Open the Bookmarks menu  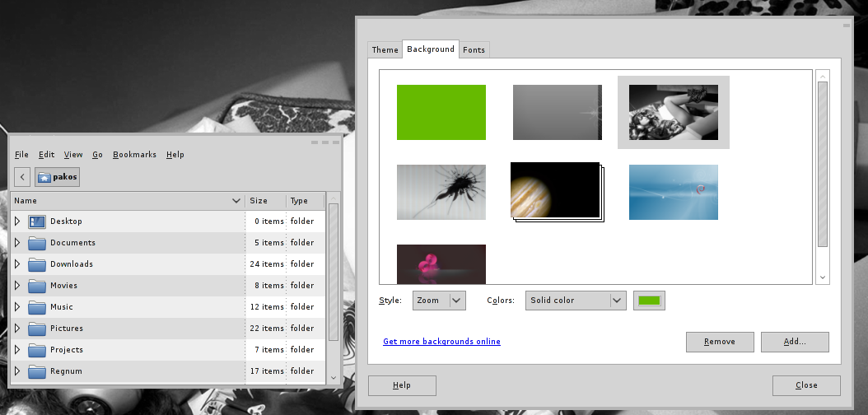134,155
